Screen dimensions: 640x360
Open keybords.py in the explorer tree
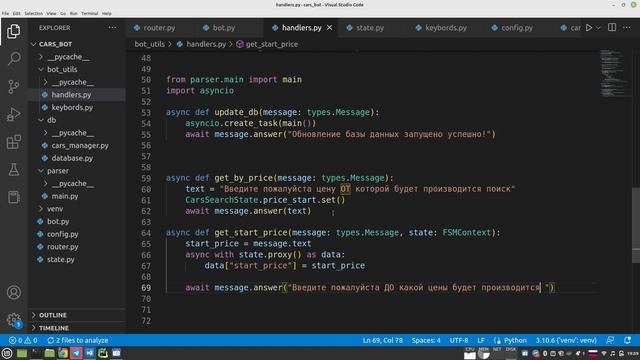[72, 107]
